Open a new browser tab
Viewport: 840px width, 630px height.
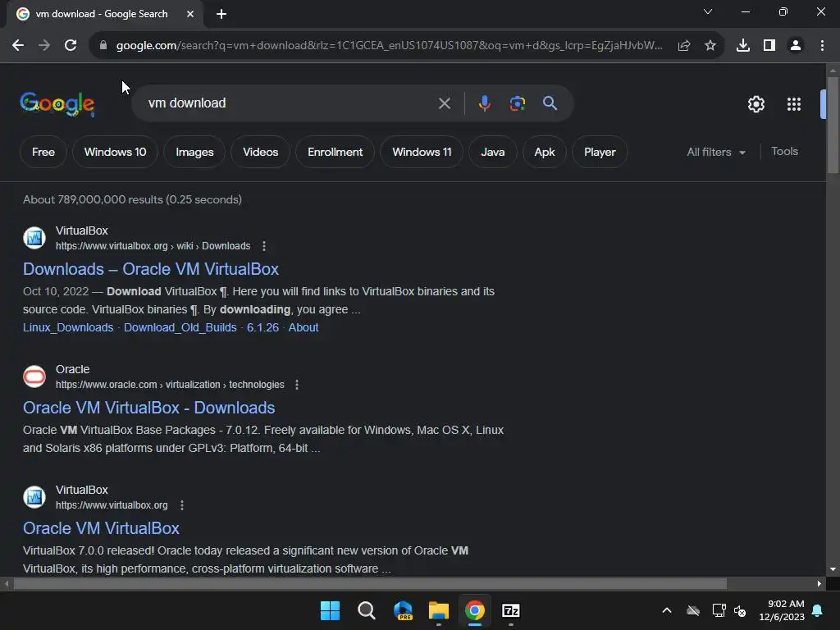tap(221, 14)
